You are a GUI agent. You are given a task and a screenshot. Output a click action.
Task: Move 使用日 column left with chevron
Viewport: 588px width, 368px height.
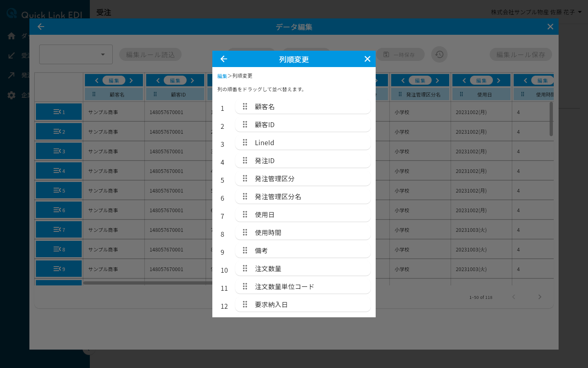(x=464, y=81)
